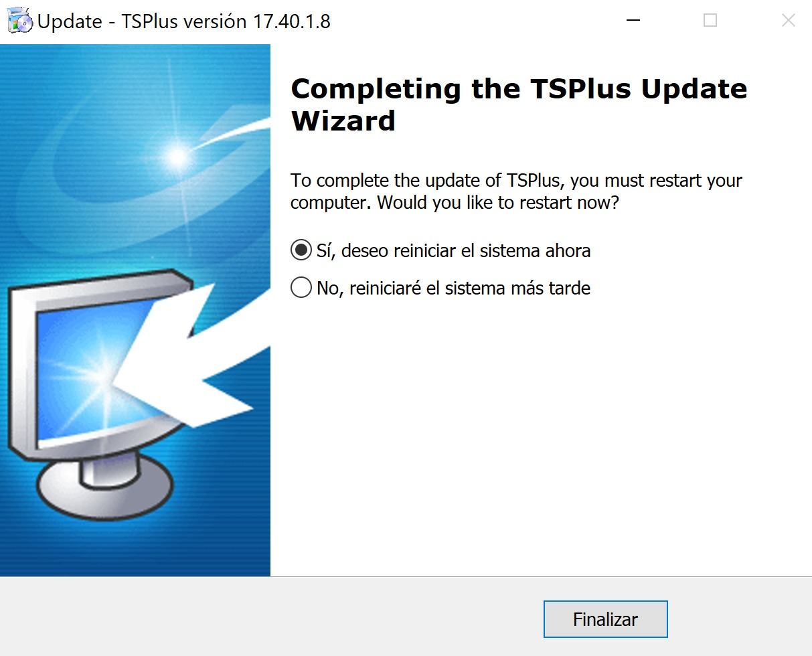Select the "Sí, deseo reiniciar" radio button
The width and height of the screenshot is (812, 656).
click(x=301, y=250)
